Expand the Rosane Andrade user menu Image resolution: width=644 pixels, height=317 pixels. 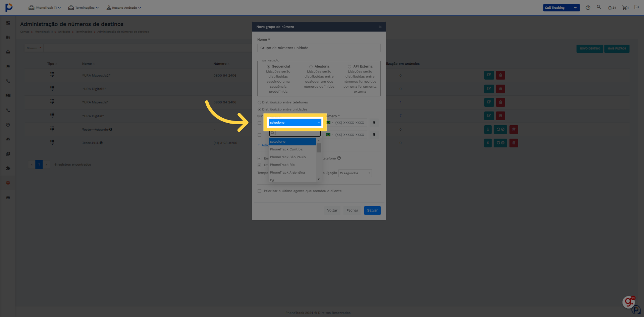[x=124, y=8]
